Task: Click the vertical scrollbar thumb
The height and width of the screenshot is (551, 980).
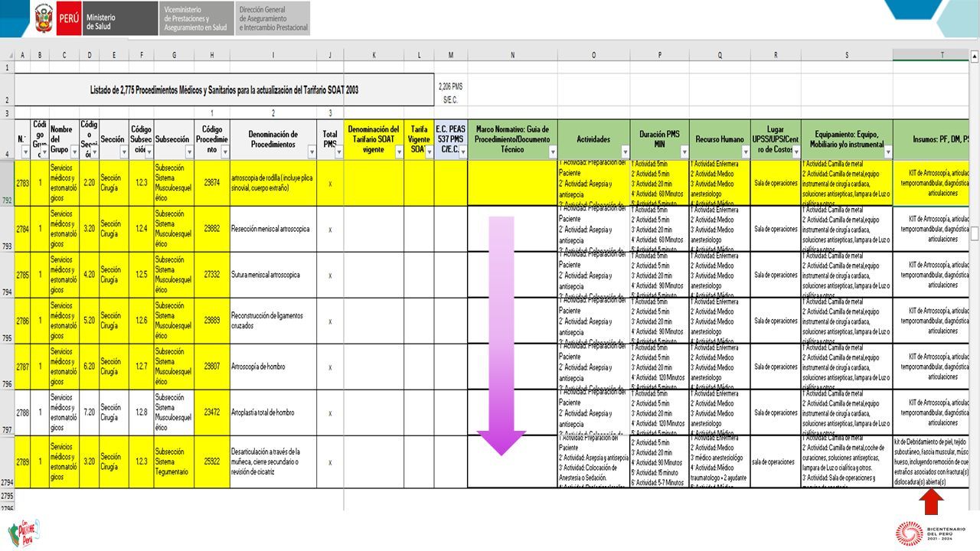Action: pyautogui.click(x=974, y=233)
